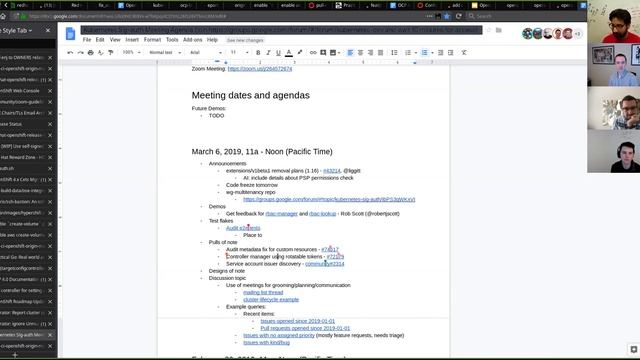Viewport: 640px width, 360px height.
Task: Open the Zoom meeting link
Action: pos(260,69)
